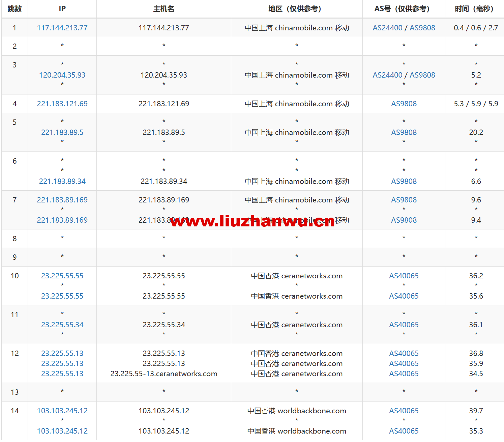This screenshot has height=442, width=504.
Task: Select hop 4 region 中国上海 chinamobile.com 移动
Action: coord(297,104)
